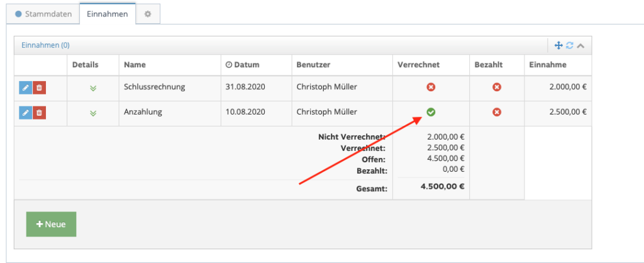Select the Einnahmen tab

click(107, 14)
